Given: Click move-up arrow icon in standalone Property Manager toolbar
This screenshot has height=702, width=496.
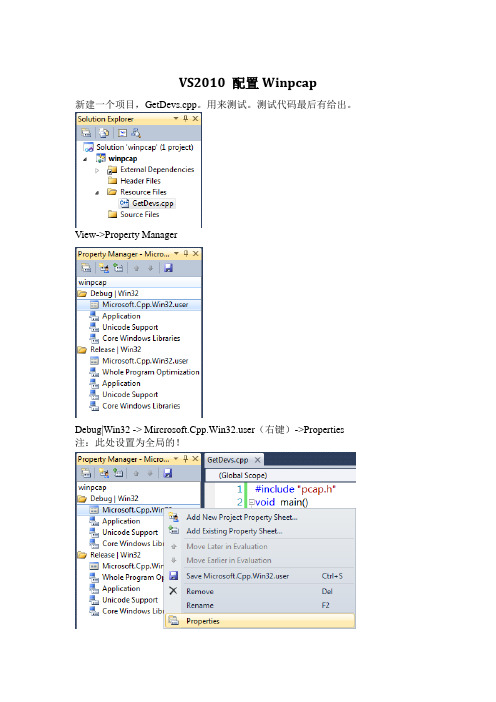Looking at the screenshot, I should (x=137, y=268).
